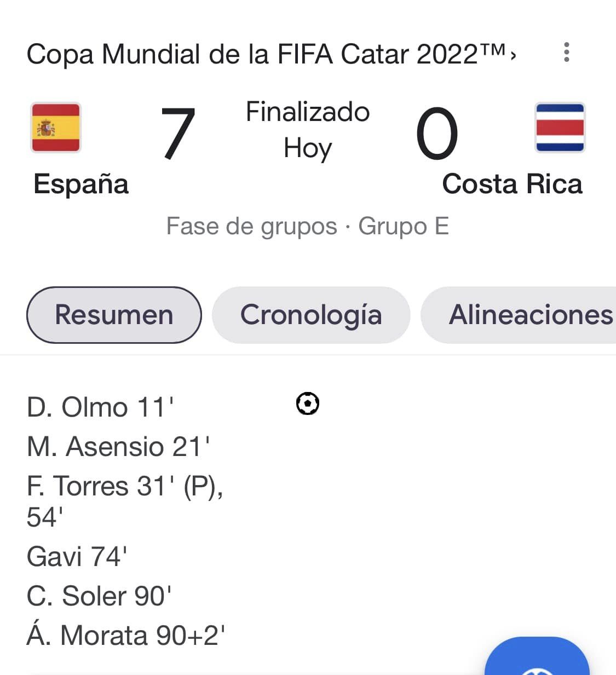Click the F. Torres 31' (P) goal entry

[x=124, y=486]
